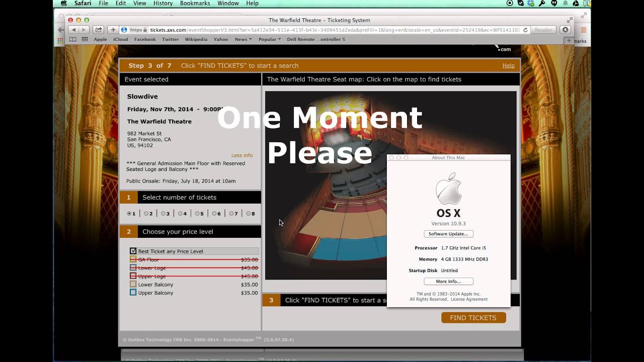Open the Facebook bookmark

(145, 39)
